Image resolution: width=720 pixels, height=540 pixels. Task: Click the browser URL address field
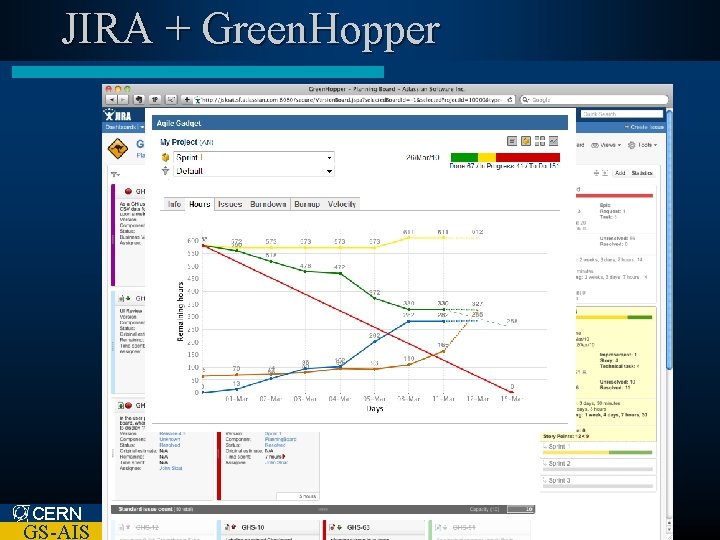tap(354, 99)
